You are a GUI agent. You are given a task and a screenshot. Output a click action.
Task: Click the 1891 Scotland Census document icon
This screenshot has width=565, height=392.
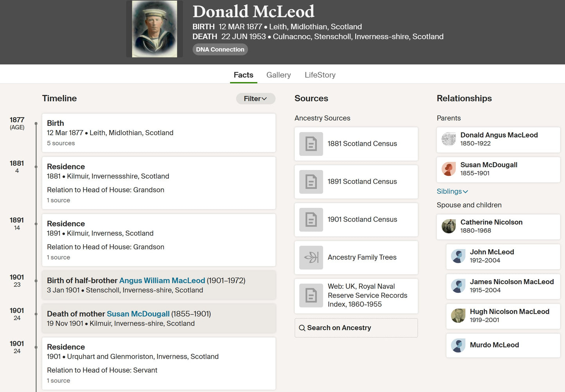tap(311, 182)
